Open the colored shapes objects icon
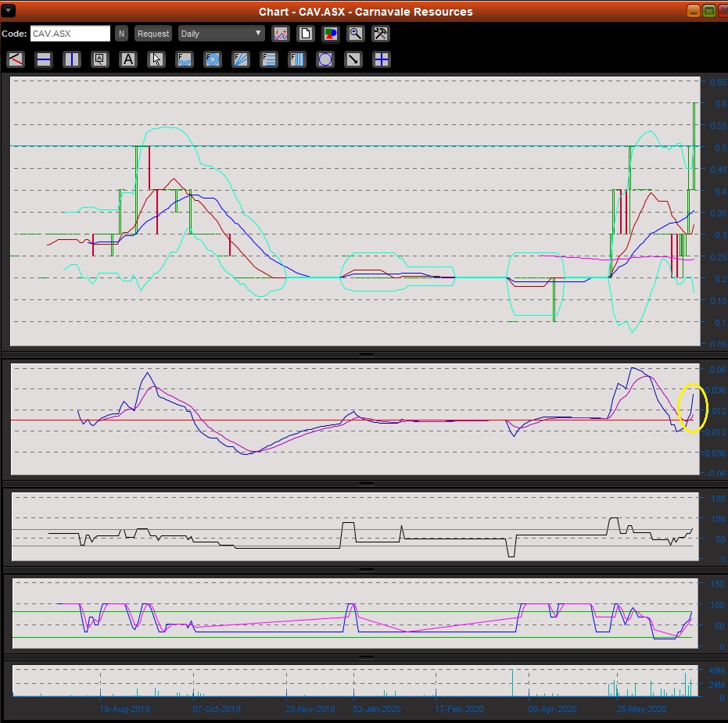Viewport: 728px width, 723px height. point(331,34)
